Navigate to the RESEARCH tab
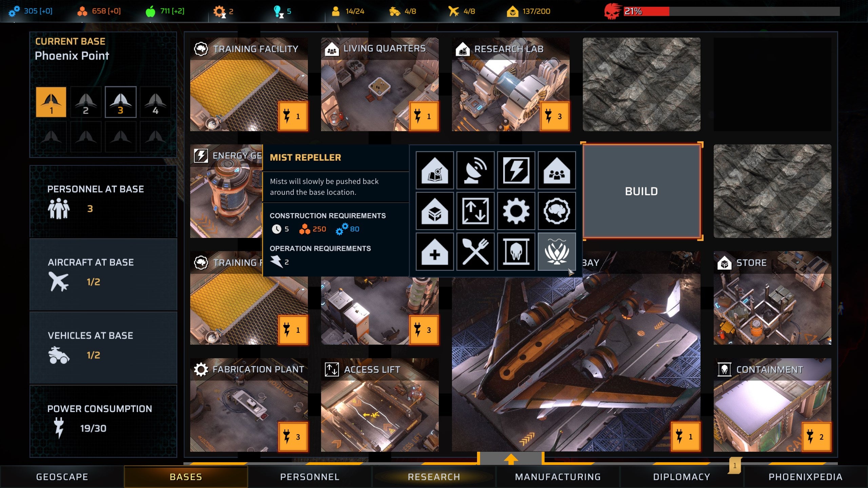Screen dimensions: 868x488 click(x=433, y=477)
